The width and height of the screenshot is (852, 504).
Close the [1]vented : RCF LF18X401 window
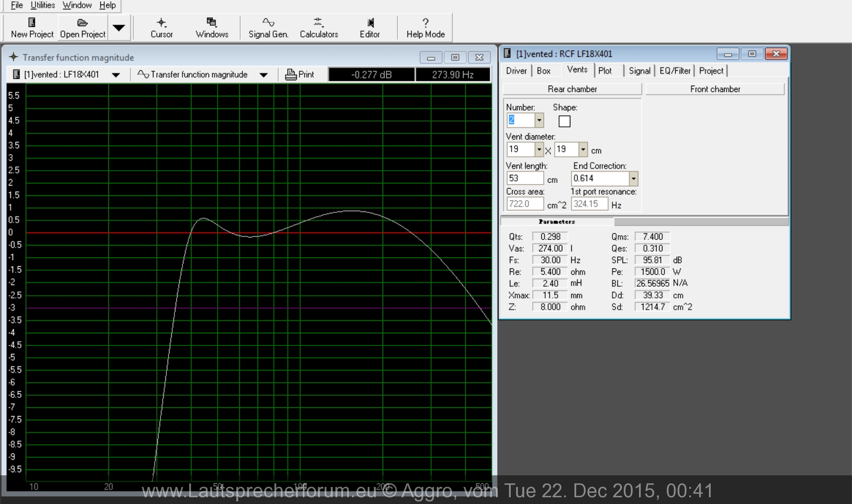pyautogui.click(x=776, y=54)
